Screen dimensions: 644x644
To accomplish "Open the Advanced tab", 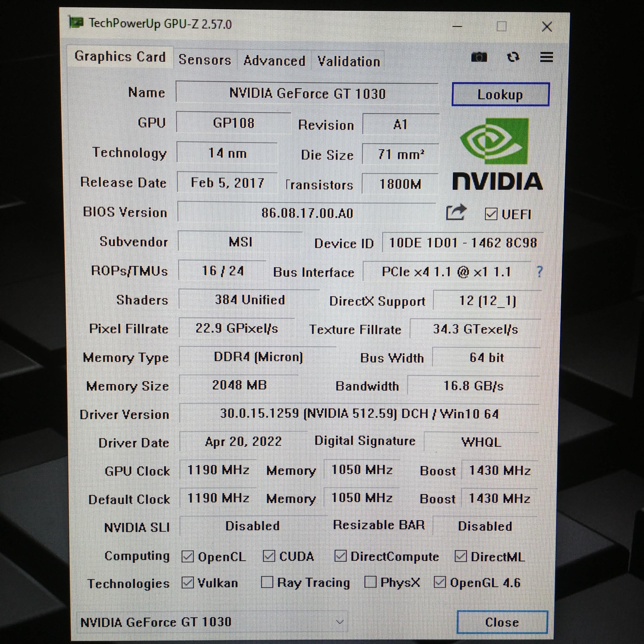I will [274, 61].
